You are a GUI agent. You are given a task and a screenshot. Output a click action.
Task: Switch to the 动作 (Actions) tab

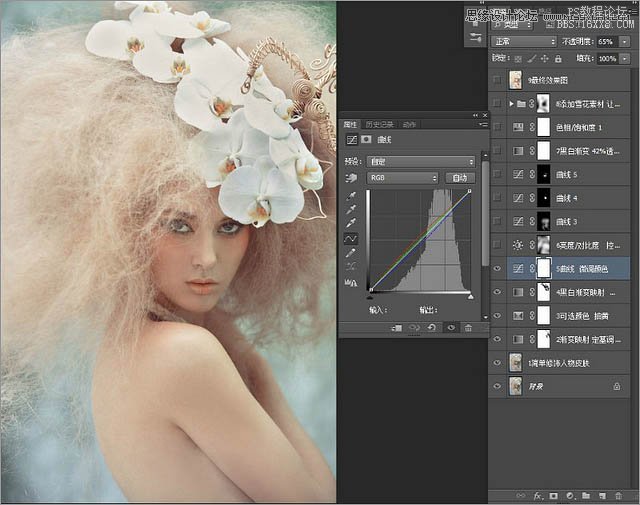point(409,124)
